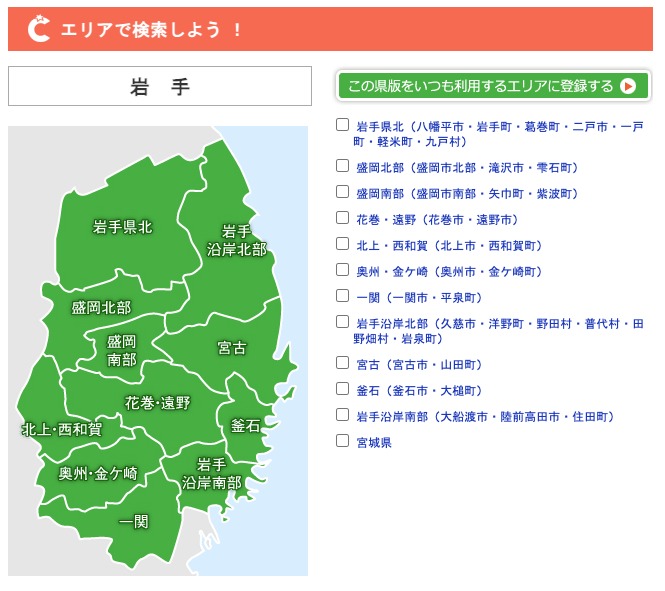Viewport: 665px width, 591px height.
Task: Tick the 奥州・金ケ崎 checkbox
Action: pos(342,269)
